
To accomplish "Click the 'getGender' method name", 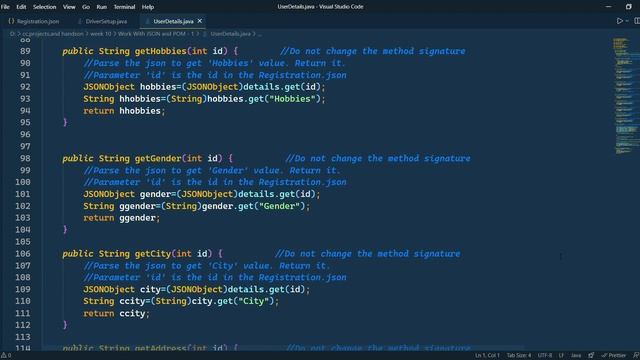I will point(158,158).
